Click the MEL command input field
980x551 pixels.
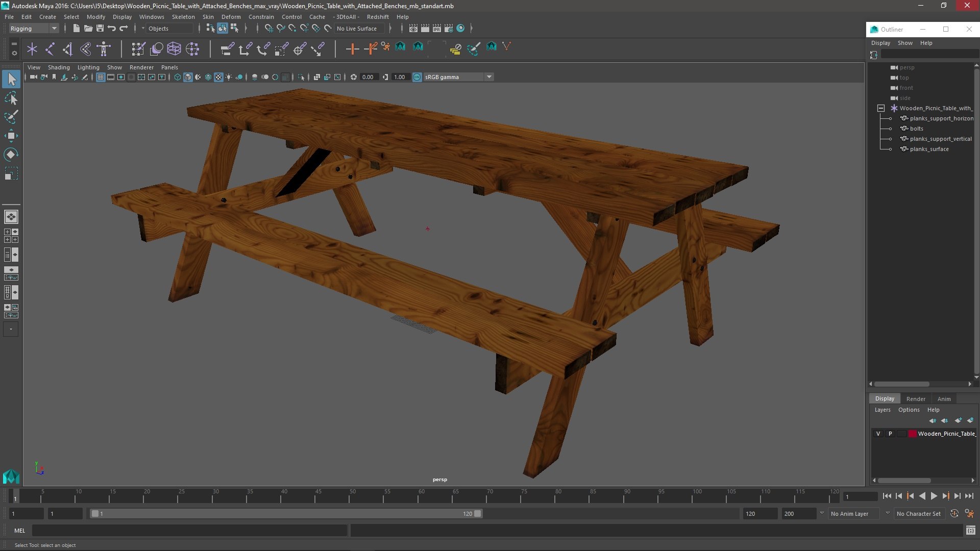coord(189,531)
